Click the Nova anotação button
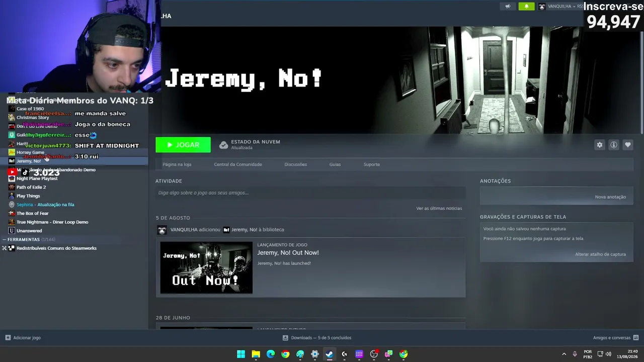 tap(610, 197)
